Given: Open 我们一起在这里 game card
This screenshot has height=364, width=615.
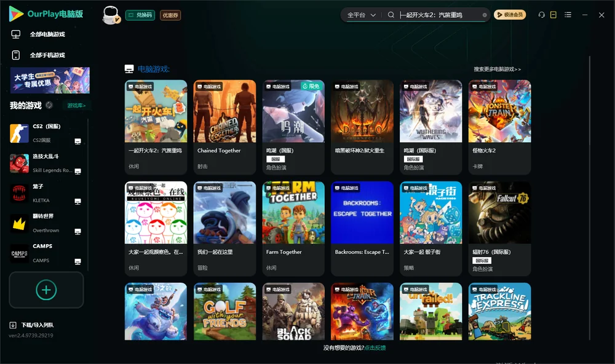Looking at the screenshot, I should [x=224, y=229].
